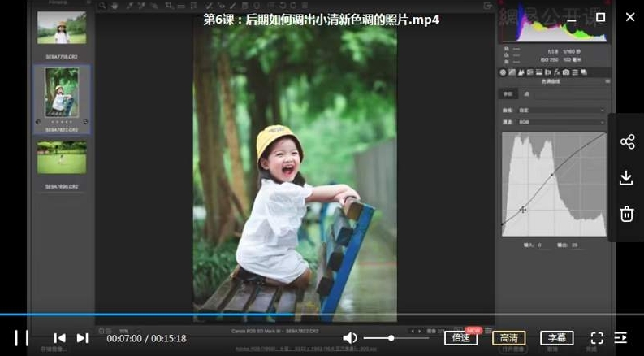Select the Crop tool in Camera Raw
This screenshot has width=644, height=356.
pos(169,6)
